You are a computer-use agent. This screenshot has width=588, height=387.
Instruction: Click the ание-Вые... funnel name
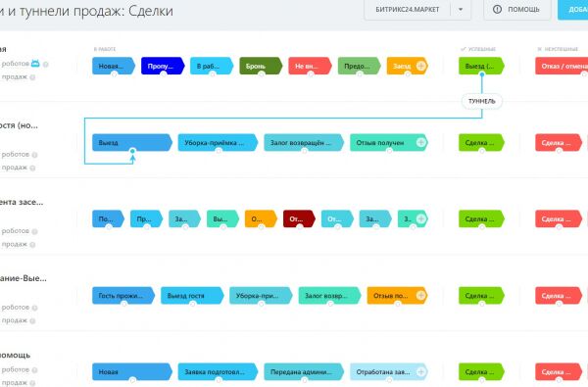24,278
